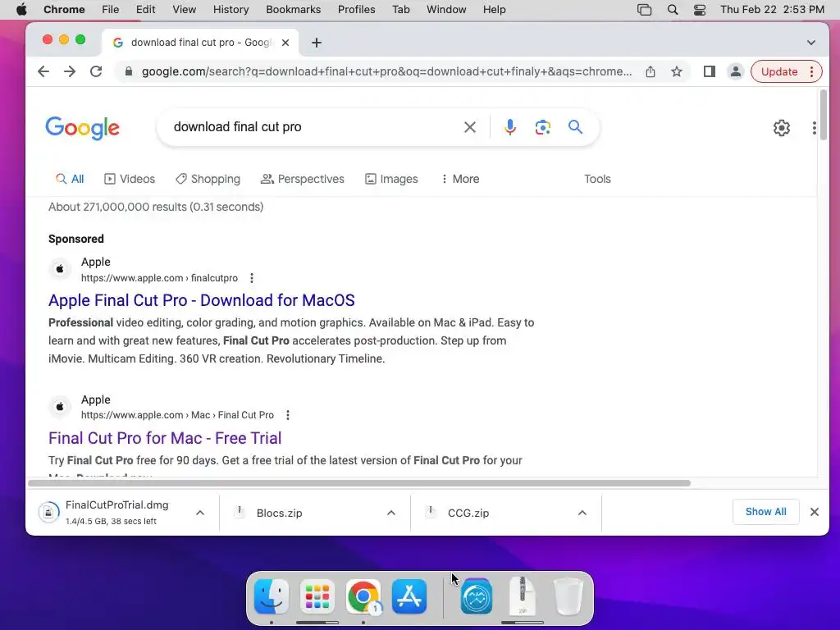Show All downloads
Viewport: 840px width, 630px height.
(x=765, y=512)
